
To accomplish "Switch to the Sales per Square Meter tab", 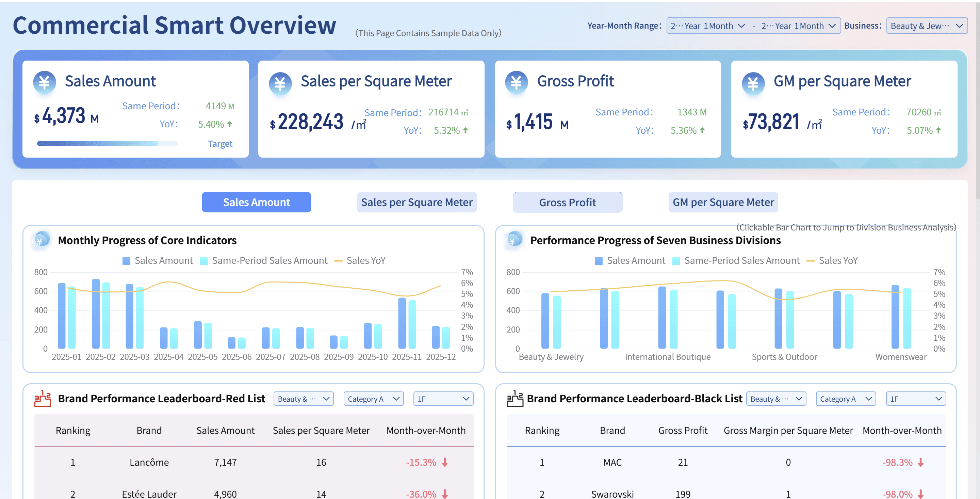I will (x=416, y=202).
